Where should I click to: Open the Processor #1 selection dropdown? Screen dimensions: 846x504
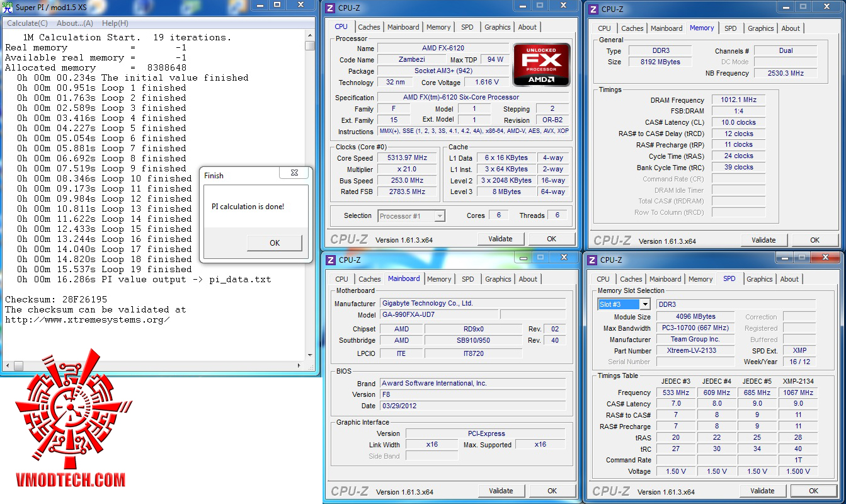point(440,216)
